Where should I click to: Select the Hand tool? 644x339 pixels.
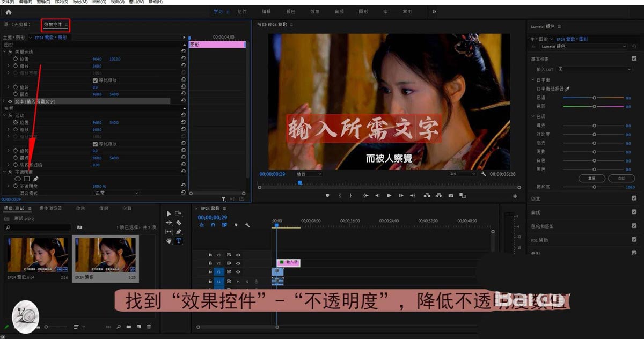[x=169, y=241]
